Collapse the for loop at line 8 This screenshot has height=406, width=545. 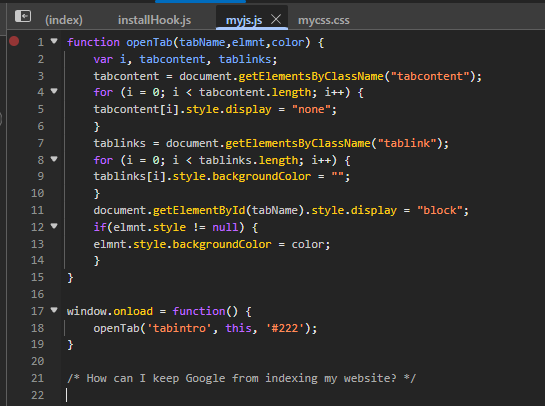click(x=54, y=159)
